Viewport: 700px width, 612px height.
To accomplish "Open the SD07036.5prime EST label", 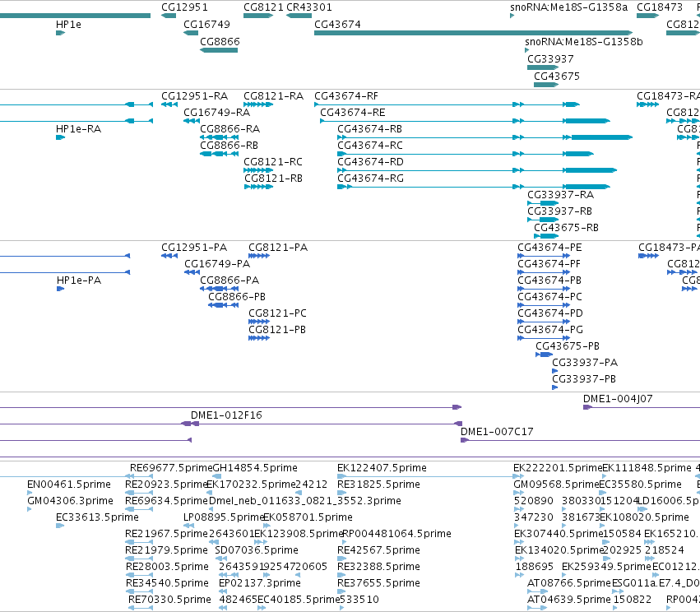I will (257, 550).
